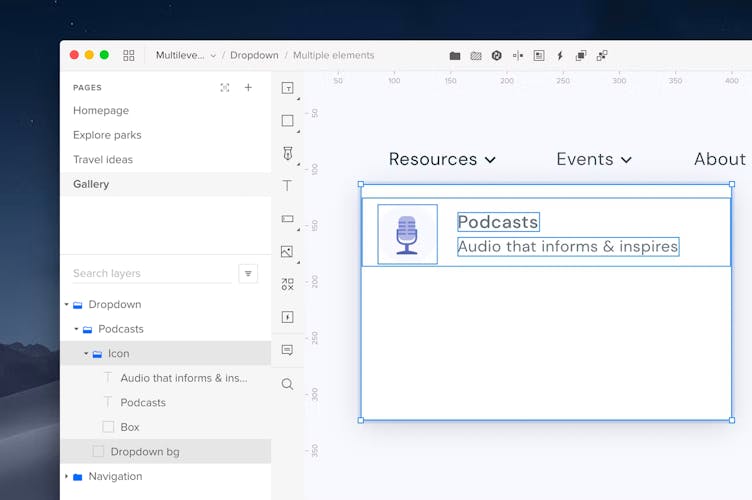Click the bottom-right selection handle on canvas
Screen dimensions: 752x500
[x=732, y=420]
